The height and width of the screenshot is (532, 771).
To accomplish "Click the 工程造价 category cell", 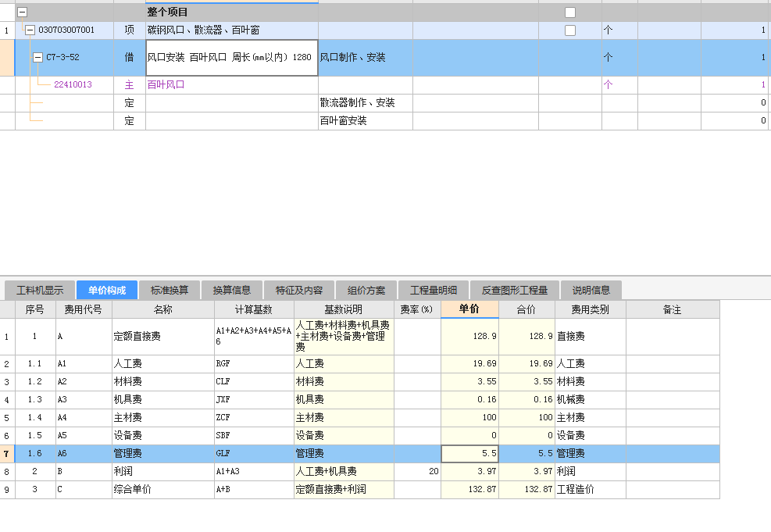I will click(590, 490).
